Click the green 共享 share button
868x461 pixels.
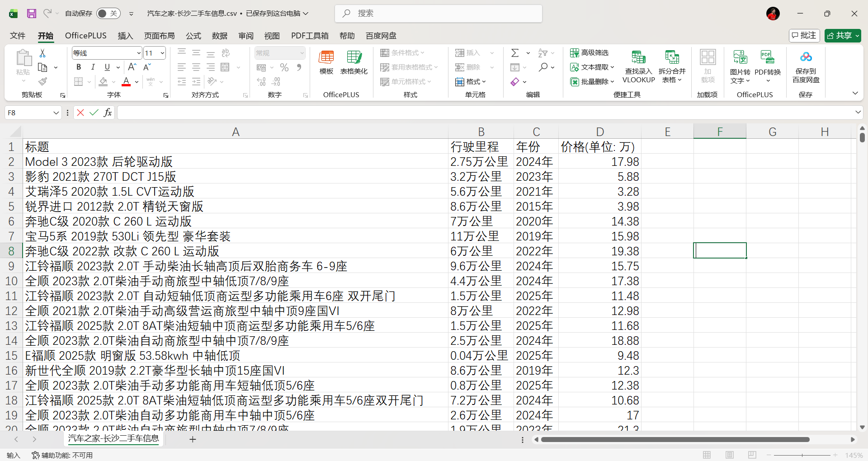843,35
